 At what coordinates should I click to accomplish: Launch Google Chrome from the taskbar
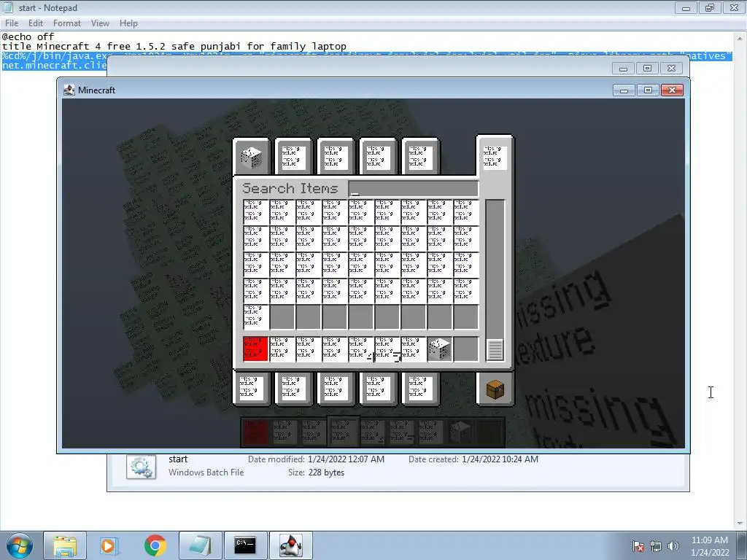point(155,545)
